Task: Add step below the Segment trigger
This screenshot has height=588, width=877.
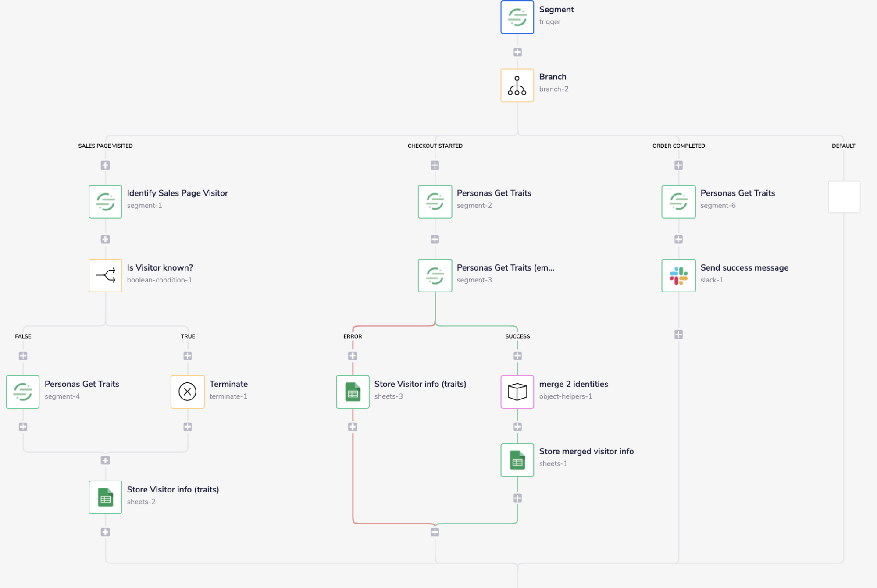Action: pos(517,52)
